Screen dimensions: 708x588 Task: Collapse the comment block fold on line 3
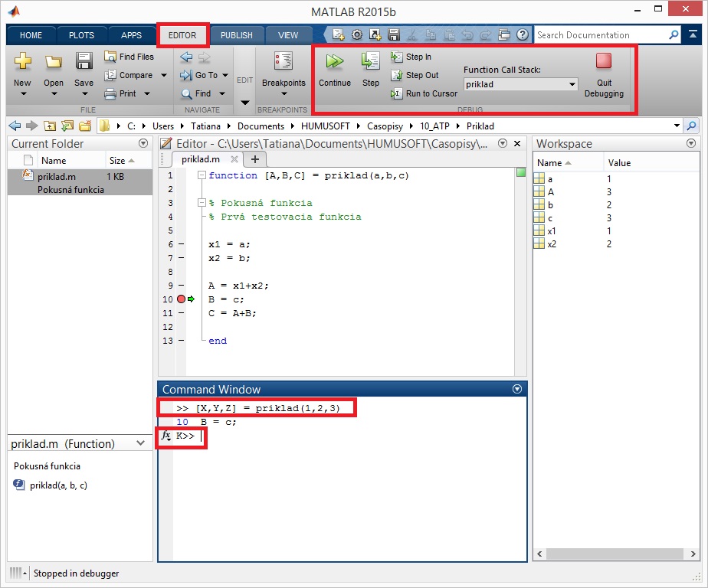[202, 203]
